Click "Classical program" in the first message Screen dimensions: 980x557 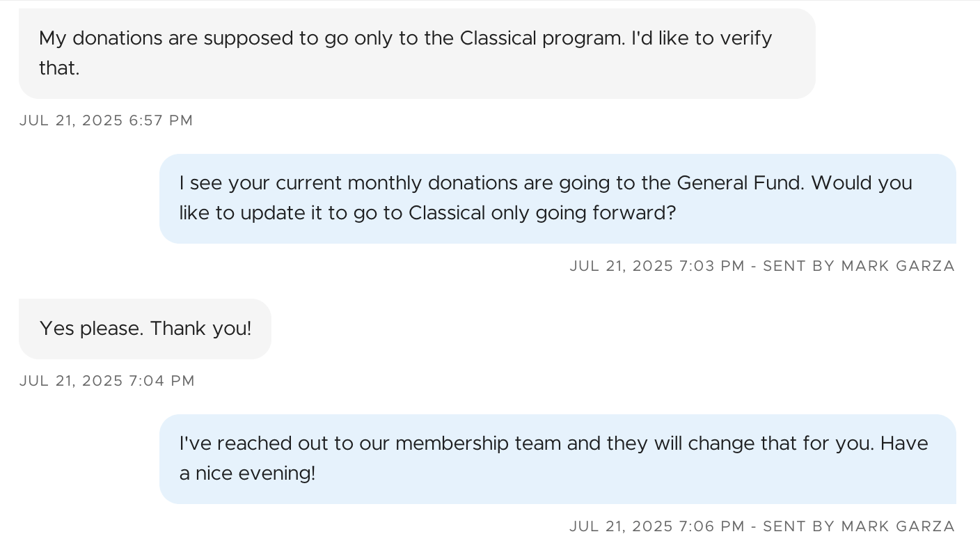click(542, 38)
